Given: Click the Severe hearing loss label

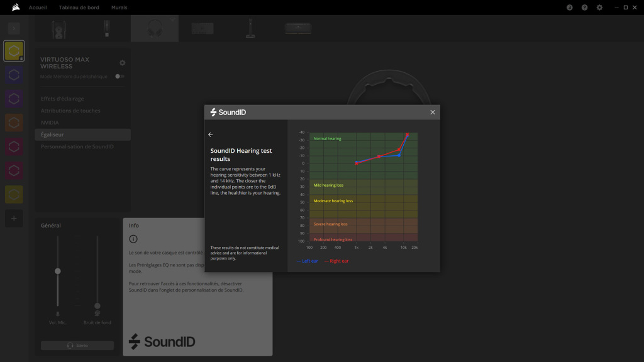Looking at the screenshot, I should (x=331, y=224).
